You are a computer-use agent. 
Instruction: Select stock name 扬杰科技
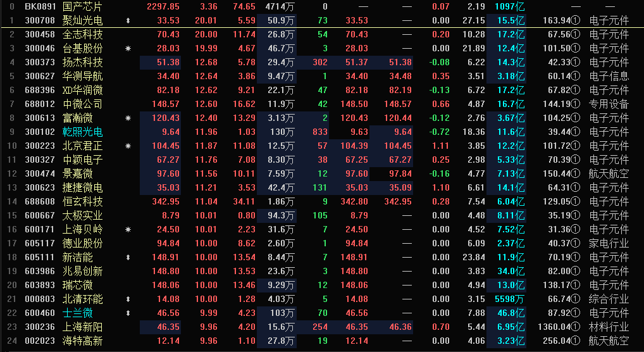(x=82, y=63)
